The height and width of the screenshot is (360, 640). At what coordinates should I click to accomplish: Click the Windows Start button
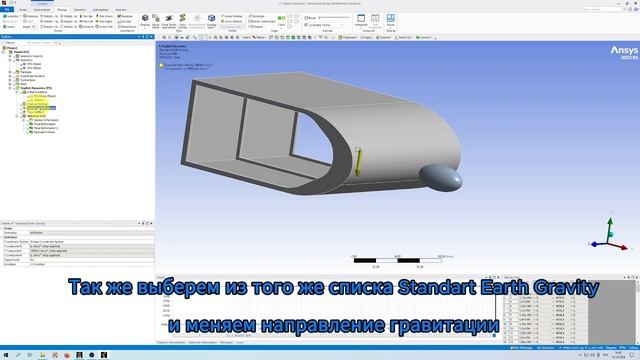[6, 355]
